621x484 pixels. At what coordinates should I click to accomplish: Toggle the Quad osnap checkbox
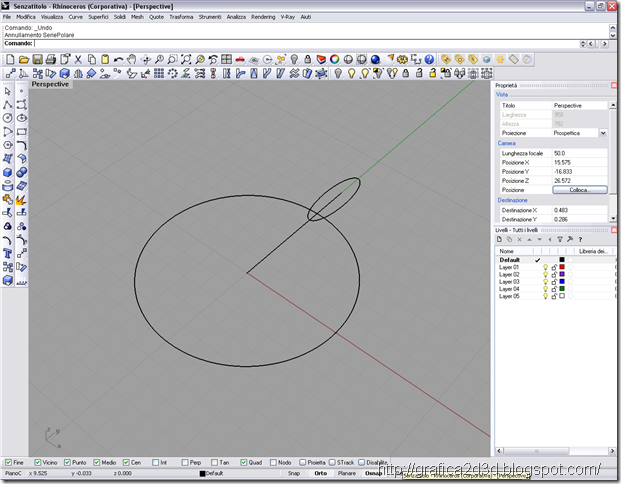click(244, 463)
